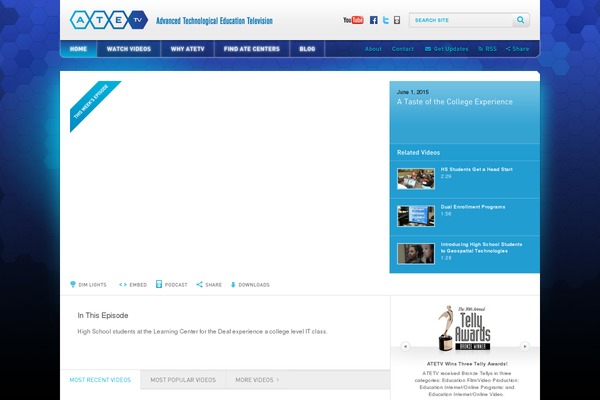Go to next slide in Telly Awards carousel
This screenshot has width=600, height=400.
(x=525, y=346)
